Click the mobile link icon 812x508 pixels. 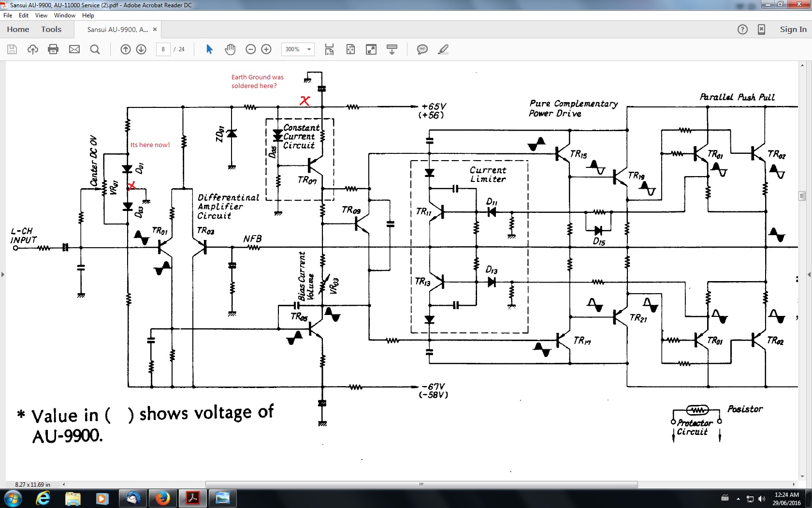(762, 30)
